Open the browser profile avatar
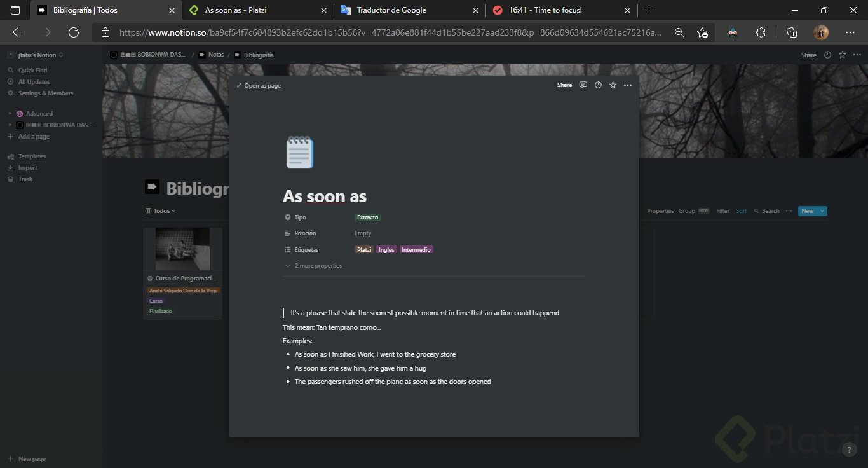The height and width of the screenshot is (468, 868). 821,32
